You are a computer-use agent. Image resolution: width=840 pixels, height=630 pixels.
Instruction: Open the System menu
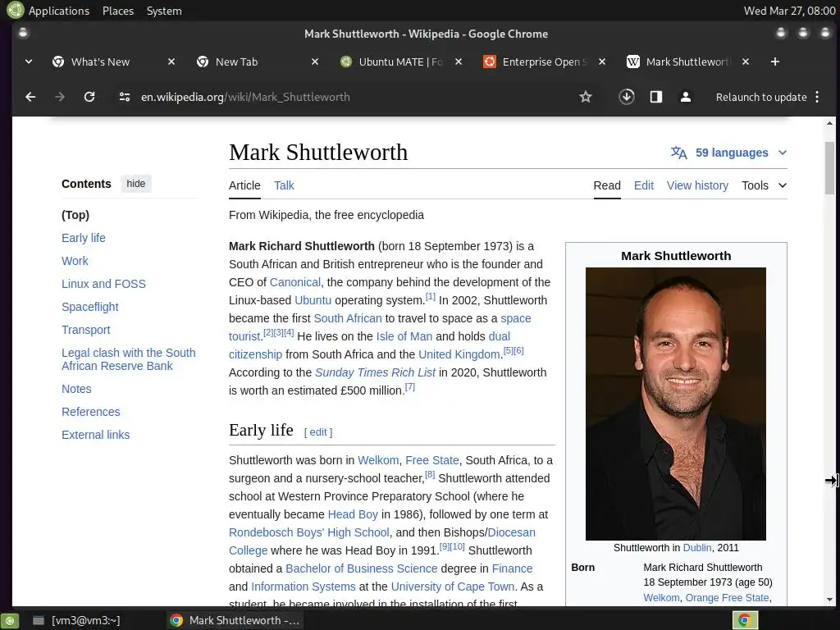coord(164,11)
